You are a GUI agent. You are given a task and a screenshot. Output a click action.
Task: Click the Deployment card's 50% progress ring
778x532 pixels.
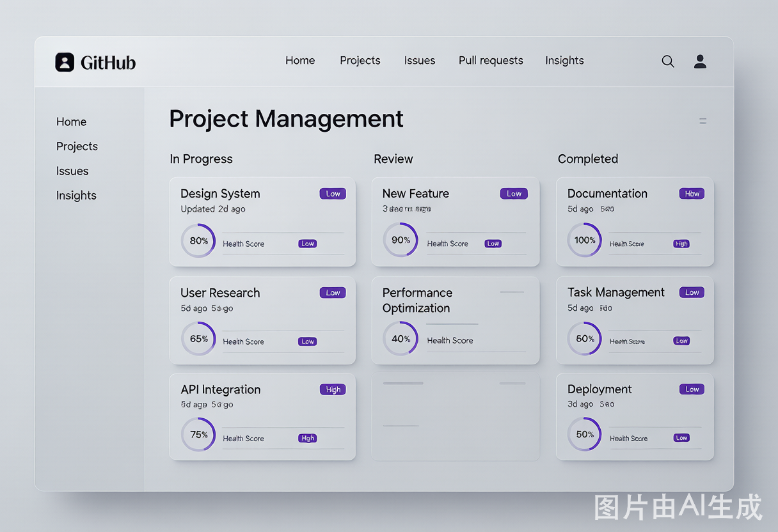click(x=585, y=435)
